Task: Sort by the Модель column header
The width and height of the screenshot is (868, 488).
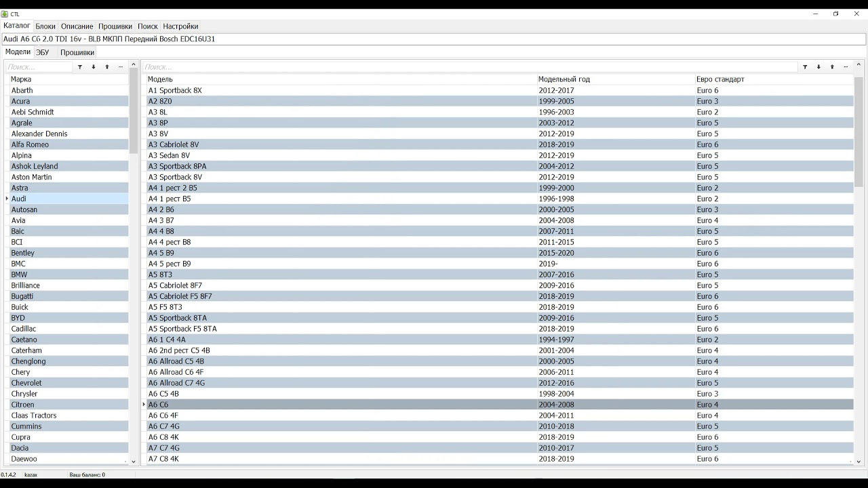Action: click(x=342, y=79)
